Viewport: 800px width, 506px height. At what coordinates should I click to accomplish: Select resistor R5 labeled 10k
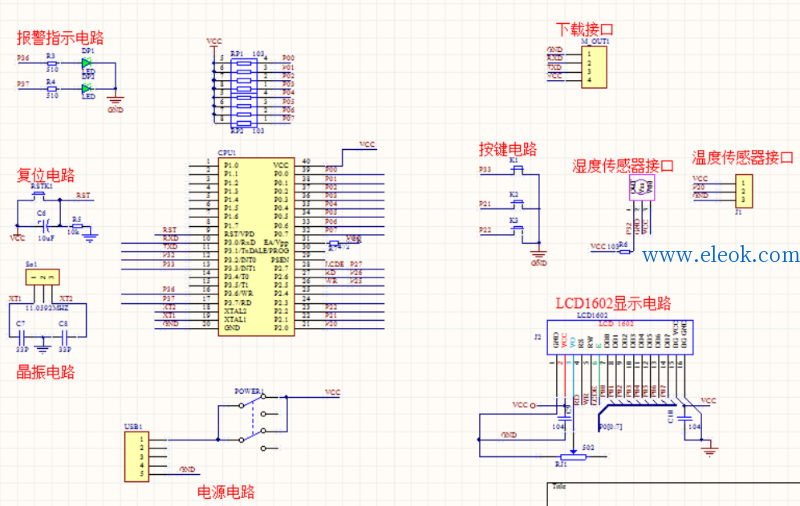tap(77, 225)
